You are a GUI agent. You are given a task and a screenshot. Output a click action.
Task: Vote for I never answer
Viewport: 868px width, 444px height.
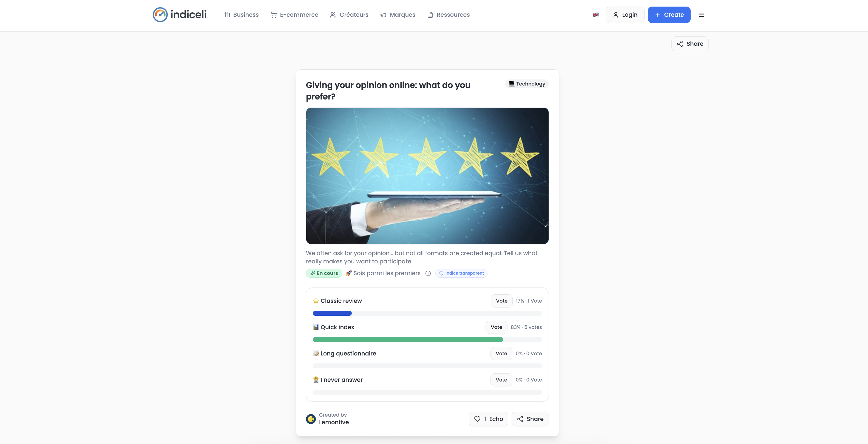coord(501,380)
